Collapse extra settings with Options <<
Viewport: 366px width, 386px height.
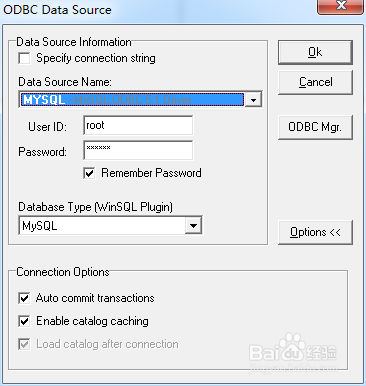coord(315,232)
